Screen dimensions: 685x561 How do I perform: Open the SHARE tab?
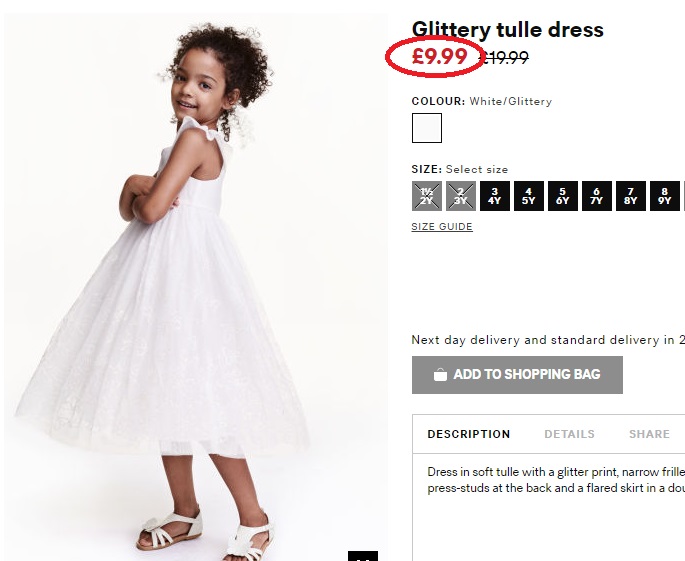(649, 434)
